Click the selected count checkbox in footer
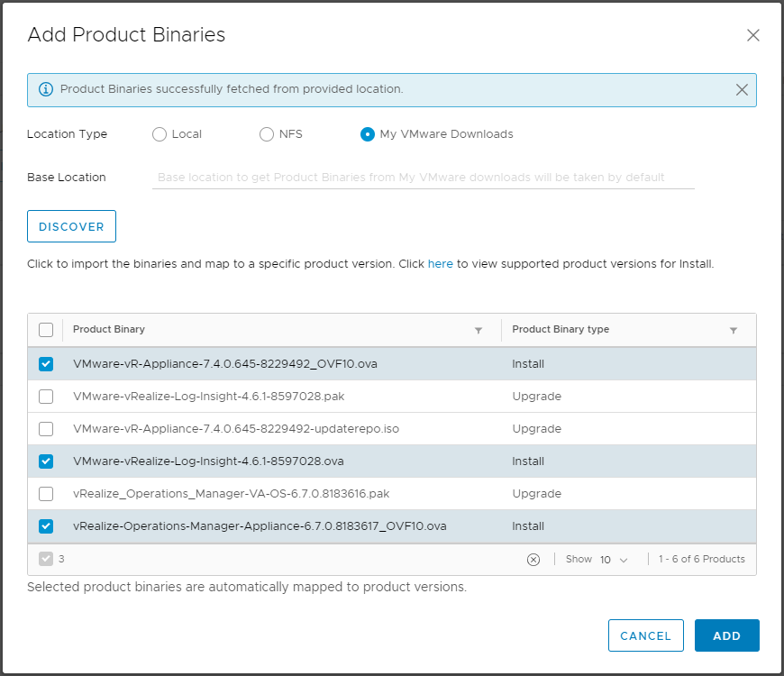Image resolution: width=784 pixels, height=676 pixels. click(46, 559)
